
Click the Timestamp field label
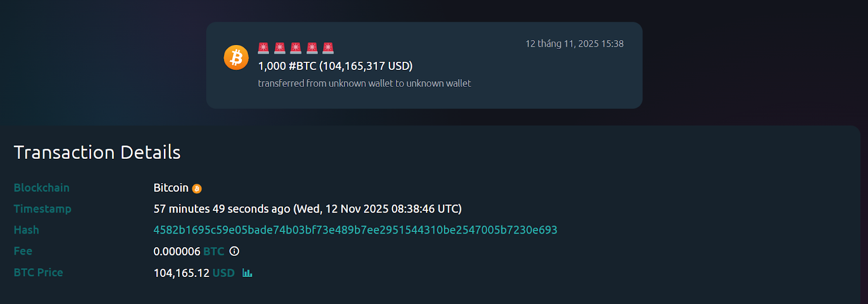[42, 209]
